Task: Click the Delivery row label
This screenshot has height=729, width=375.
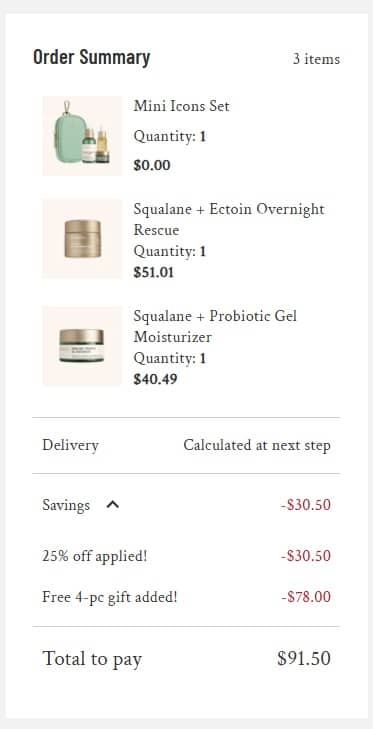Action: [x=70, y=445]
